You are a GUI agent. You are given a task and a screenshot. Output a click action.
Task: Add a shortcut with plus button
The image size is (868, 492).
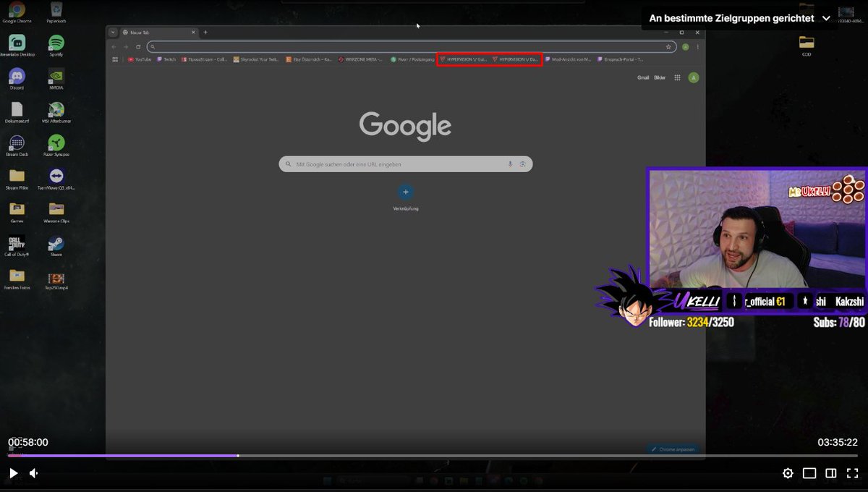click(x=406, y=192)
